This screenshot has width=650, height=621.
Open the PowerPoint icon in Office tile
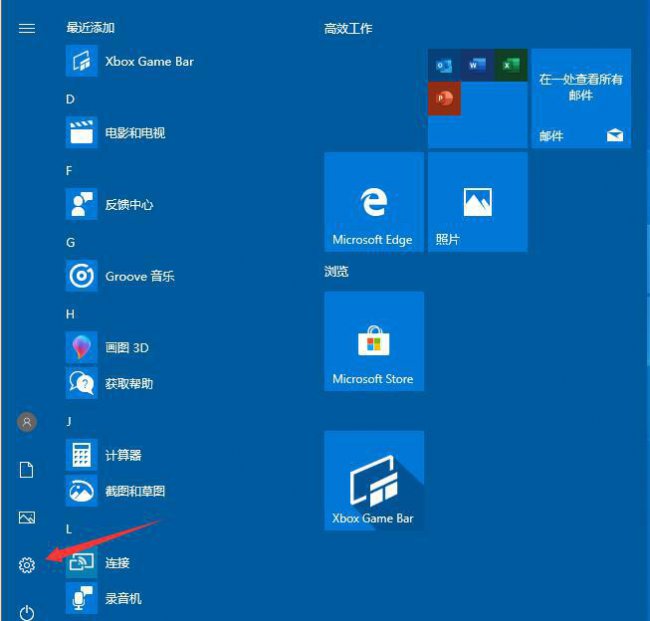pos(444,98)
